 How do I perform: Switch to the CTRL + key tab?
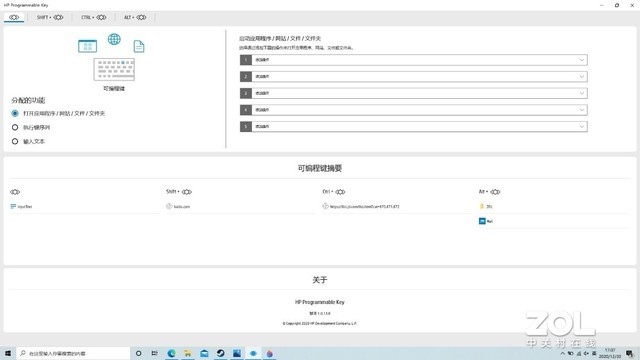[93, 17]
